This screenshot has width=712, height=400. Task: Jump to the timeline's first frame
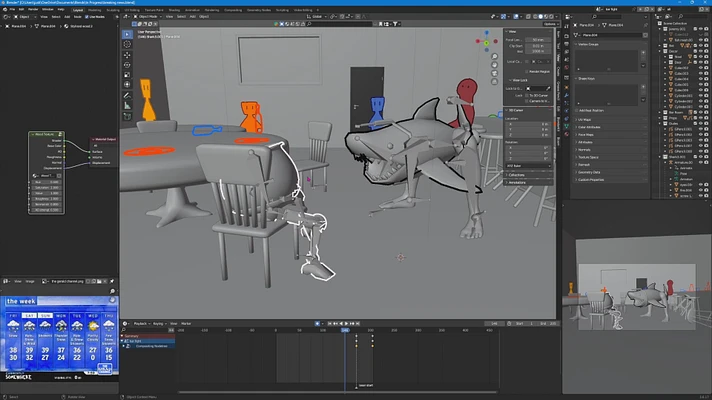330,324
